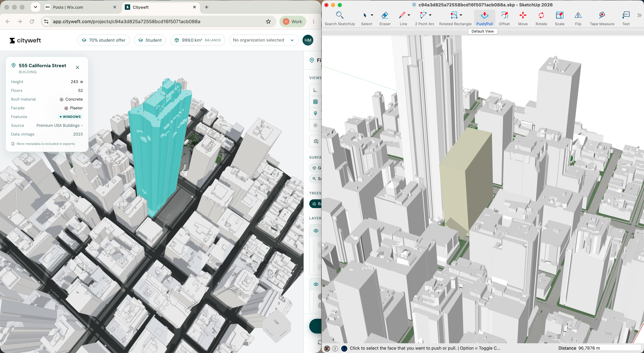The image size is (644, 353).
Task: Toggle the Cityweft viewer sun lighting icon
Action: [315, 125]
